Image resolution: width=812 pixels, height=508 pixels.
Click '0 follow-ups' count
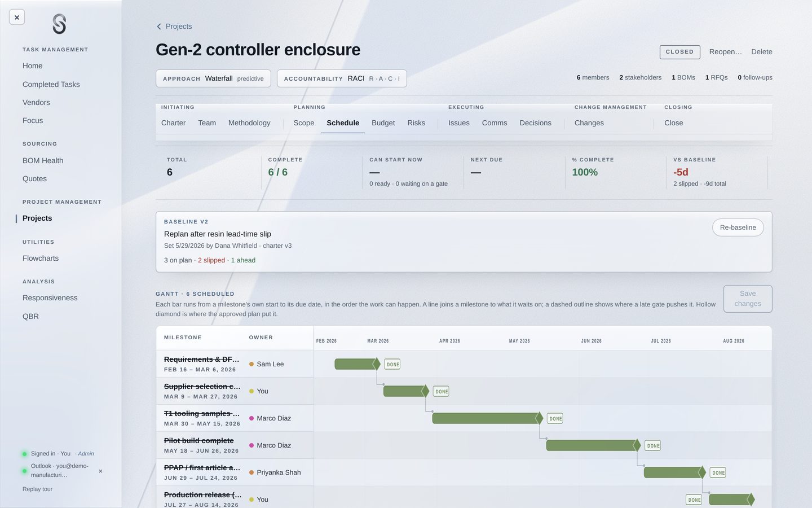(x=755, y=77)
